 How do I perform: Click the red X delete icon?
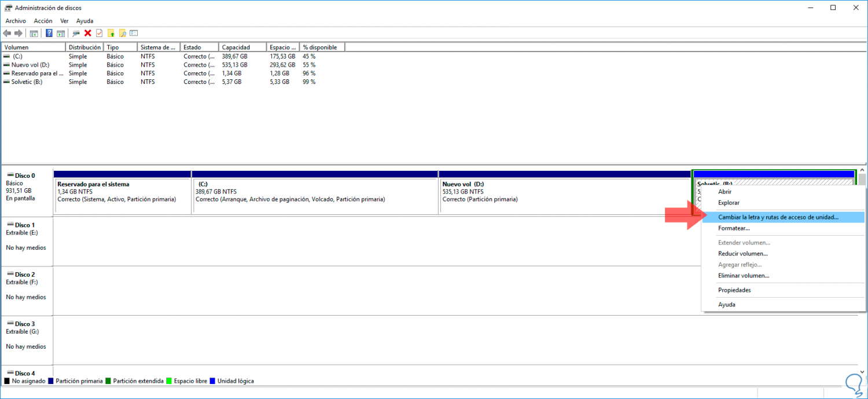tap(88, 33)
